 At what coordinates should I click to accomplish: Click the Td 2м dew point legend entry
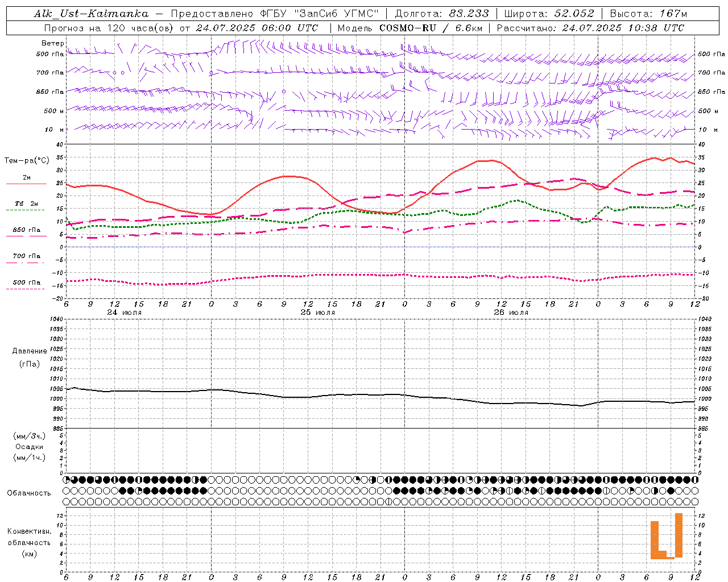tap(27, 203)
